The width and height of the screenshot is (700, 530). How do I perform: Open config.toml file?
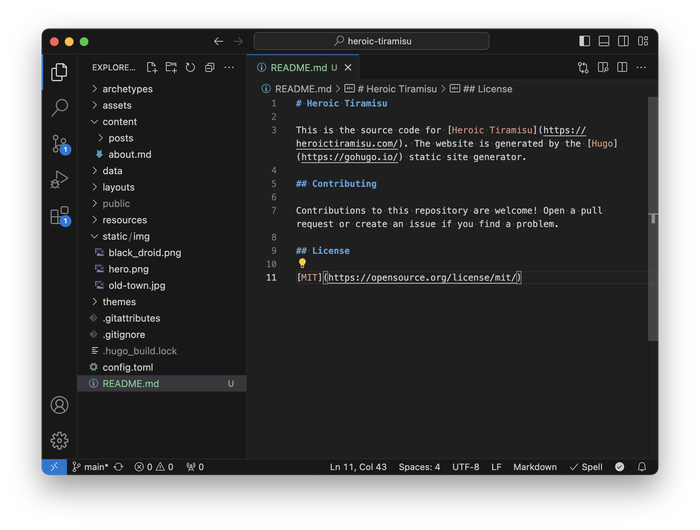pos(162,367)
